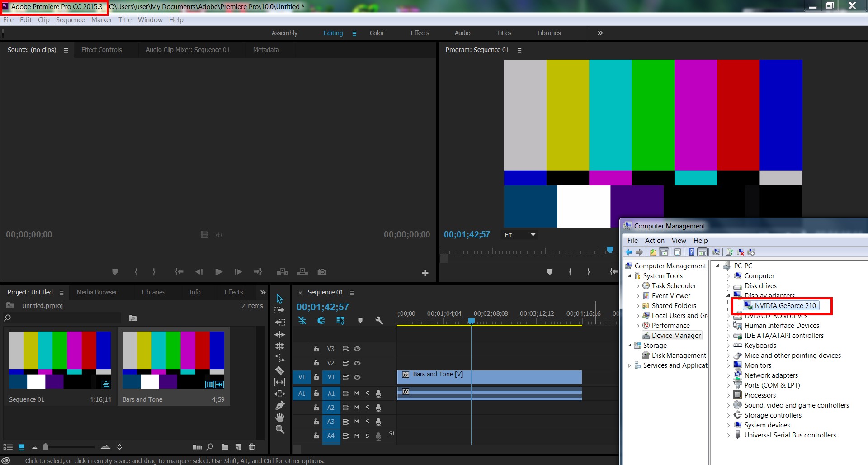The image size is (868, 465).
Task: Add marker in the timeline header
Action: 360,320
